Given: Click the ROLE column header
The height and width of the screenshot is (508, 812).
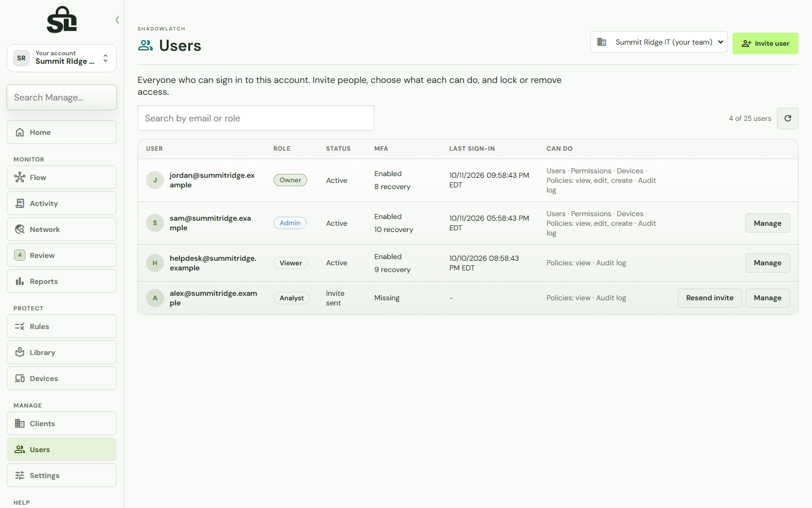Looking at the screenshot, I should [282, 149].
